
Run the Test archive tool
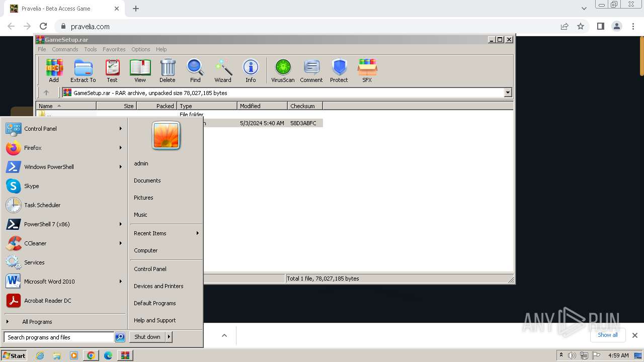pos(112,70)
